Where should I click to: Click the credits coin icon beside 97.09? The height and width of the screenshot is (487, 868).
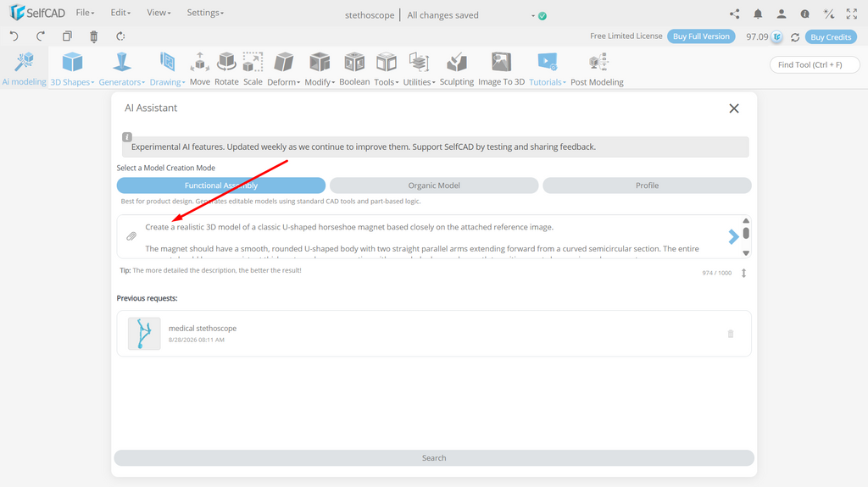pos(777,37)
